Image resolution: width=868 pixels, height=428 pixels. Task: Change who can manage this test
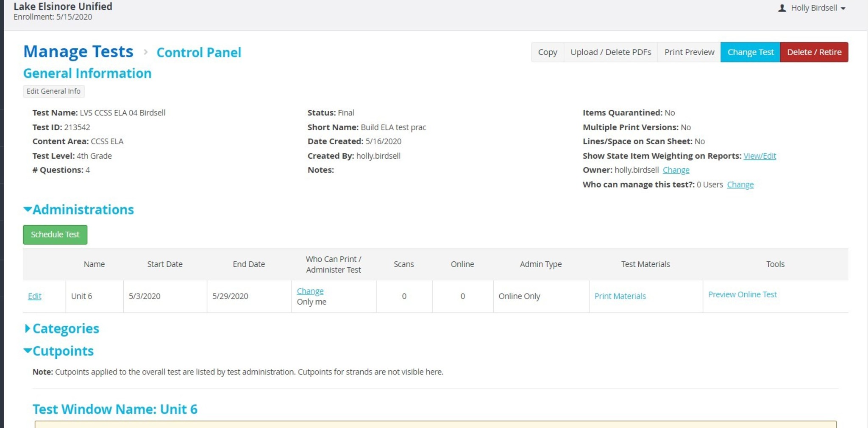point(740,185)
